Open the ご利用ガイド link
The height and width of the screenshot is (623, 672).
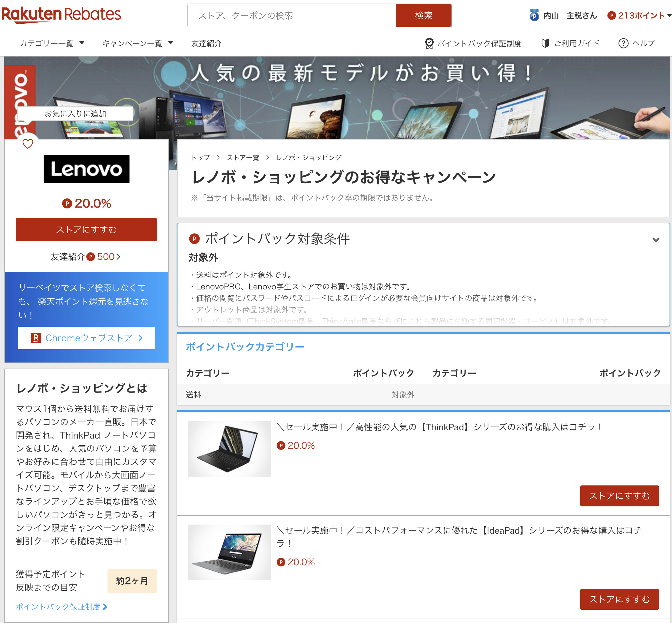pos(577,43)
